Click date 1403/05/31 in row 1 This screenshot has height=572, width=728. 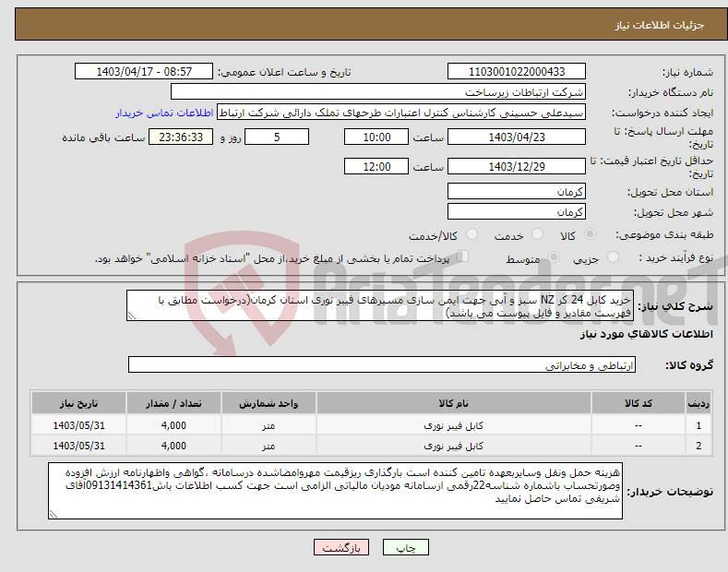[x=78, y=425]
